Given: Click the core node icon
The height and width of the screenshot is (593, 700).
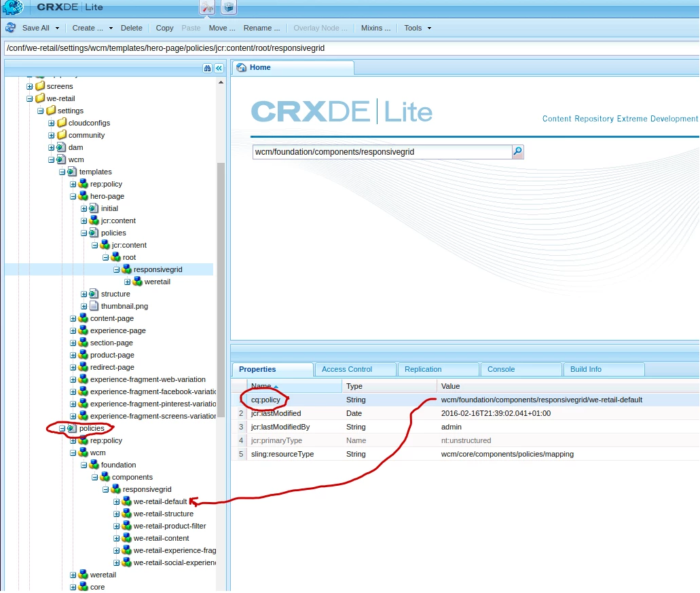Looking at the screenshot, I should [x=83, y=586].
